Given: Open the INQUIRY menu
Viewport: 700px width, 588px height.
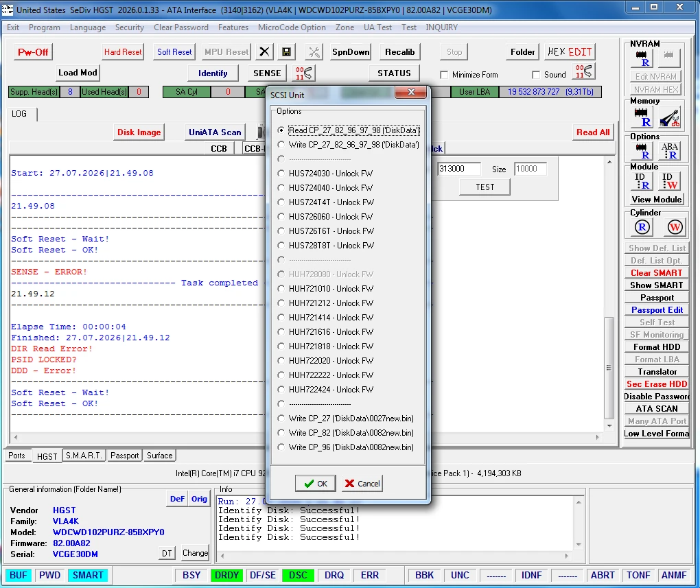Looking at the screenshot, I should [x=441, y=27].
